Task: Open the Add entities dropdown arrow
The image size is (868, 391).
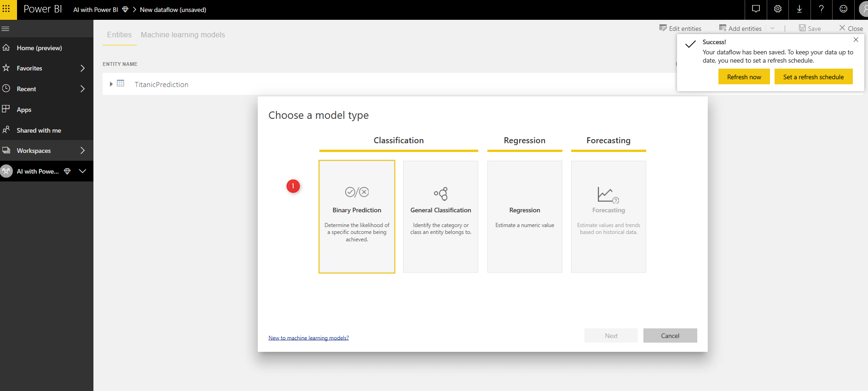Action: click(772, 29)
